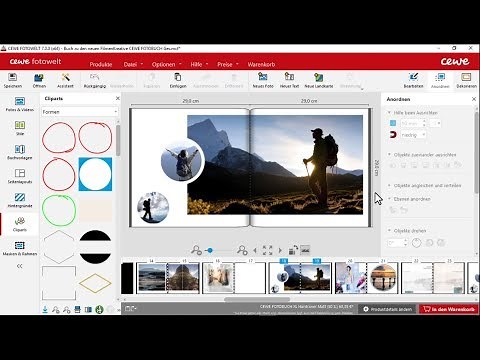Click the rotate view icon below canvas

coord(293,250)
